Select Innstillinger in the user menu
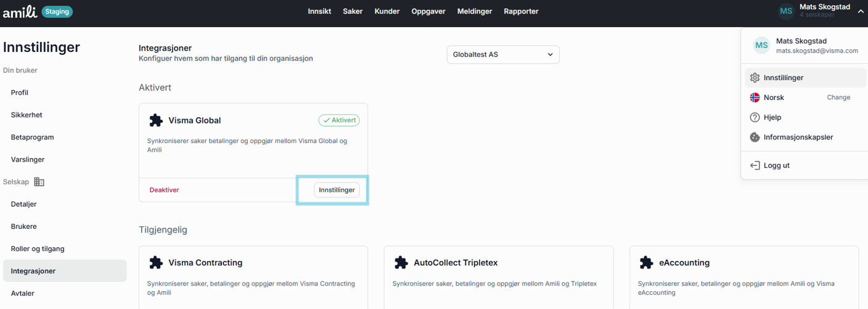 coord(784,78)
